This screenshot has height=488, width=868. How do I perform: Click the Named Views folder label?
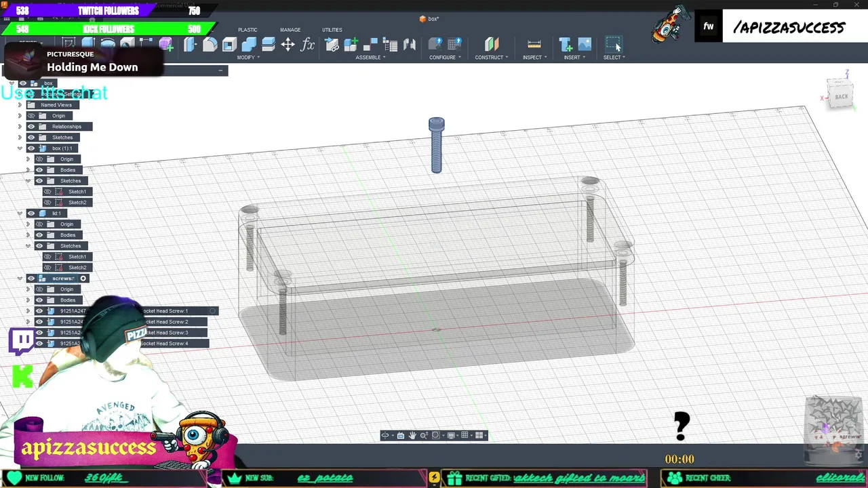(x=56, y=105)
